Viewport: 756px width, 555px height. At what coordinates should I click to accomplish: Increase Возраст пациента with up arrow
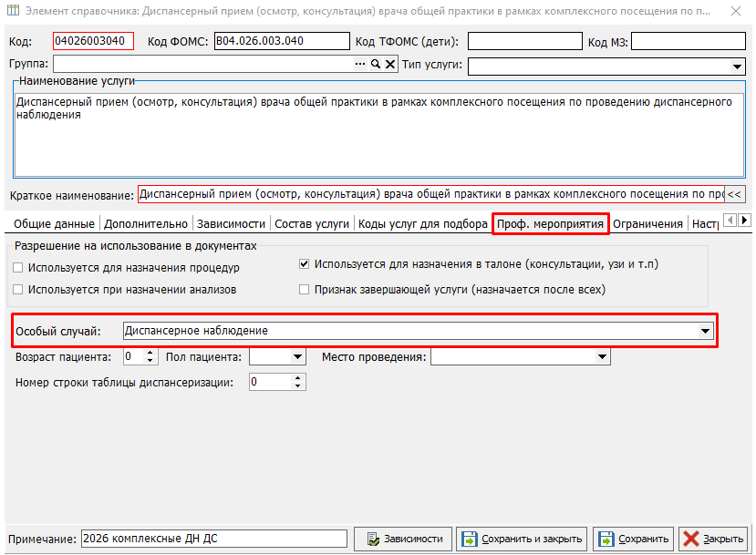[x=150, y=353]
